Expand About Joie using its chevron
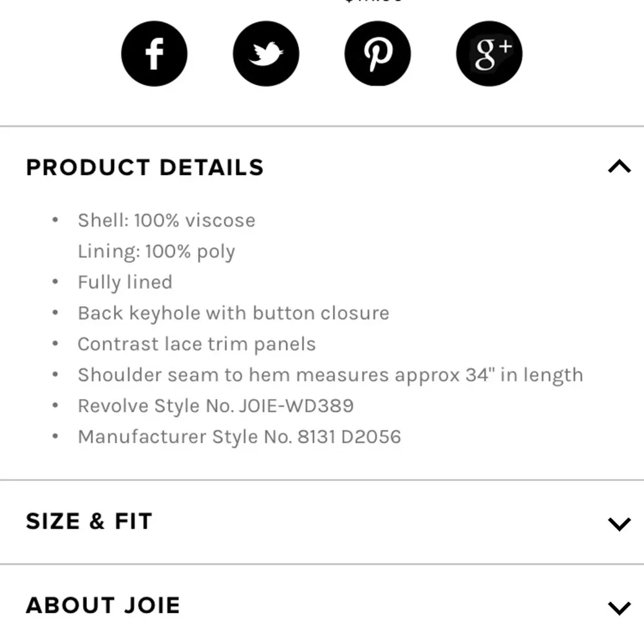The width and height of the screenshot is (644, 644). [619, 607]
